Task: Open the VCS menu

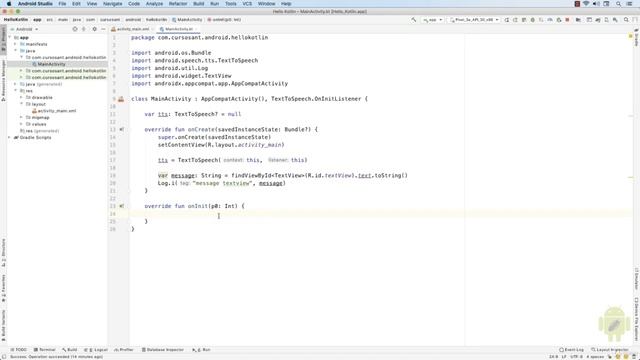Action: coord(247,4)
